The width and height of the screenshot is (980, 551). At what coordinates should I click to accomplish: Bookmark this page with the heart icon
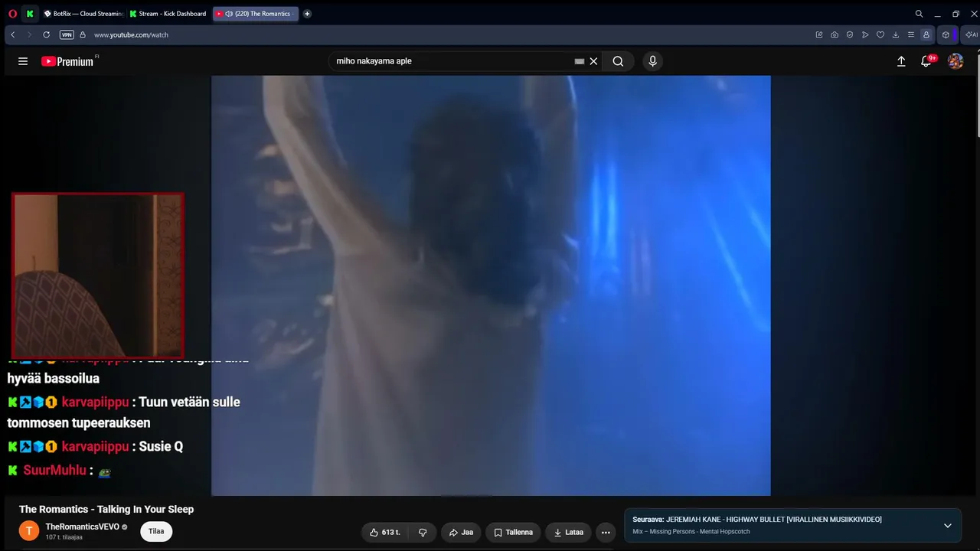pyautogui.click(x=880, y=34)
